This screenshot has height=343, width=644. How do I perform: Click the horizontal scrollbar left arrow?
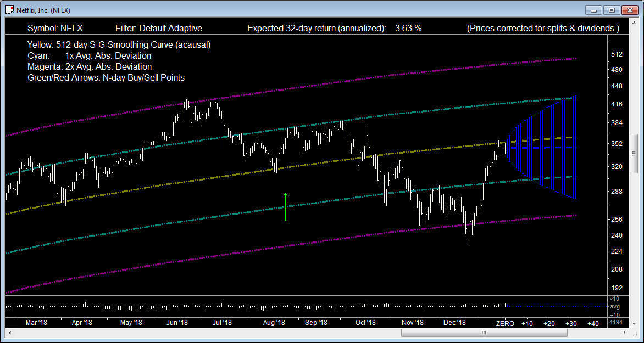(9, 333)
